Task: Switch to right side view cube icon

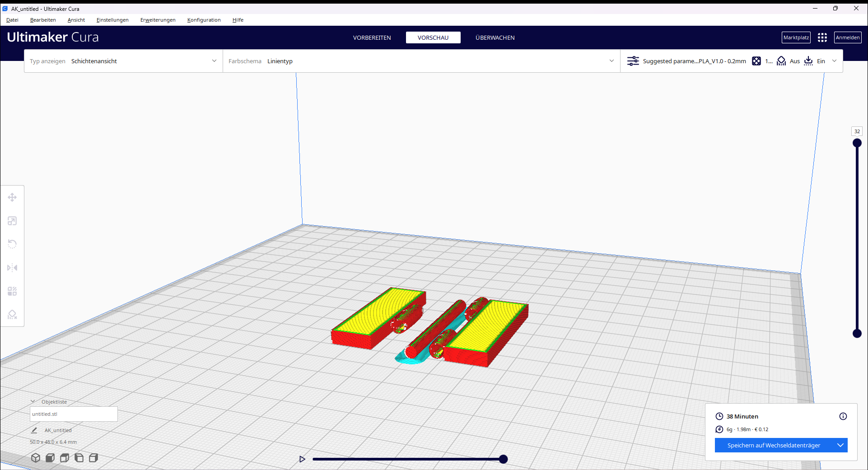Action: [x=93, y=458]
